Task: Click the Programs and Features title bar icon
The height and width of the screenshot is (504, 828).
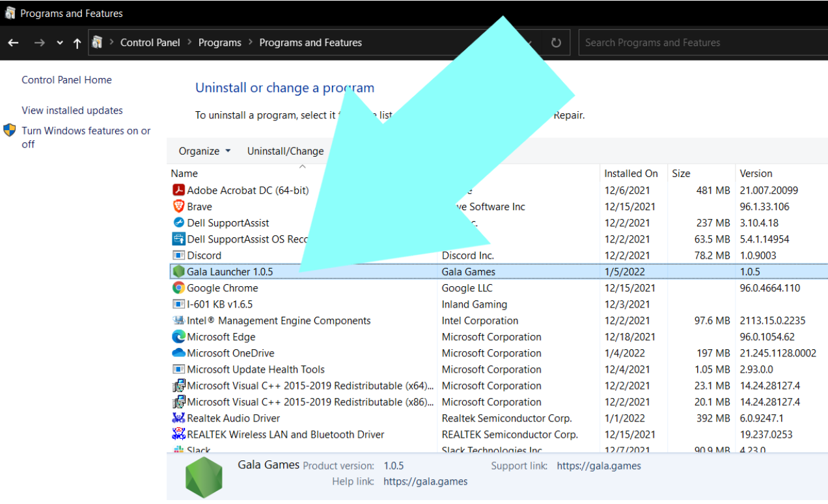Action: 10,13
